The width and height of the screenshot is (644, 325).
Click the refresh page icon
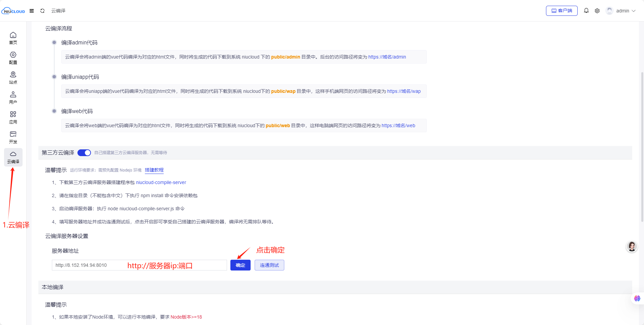click(x=42, y=11)
